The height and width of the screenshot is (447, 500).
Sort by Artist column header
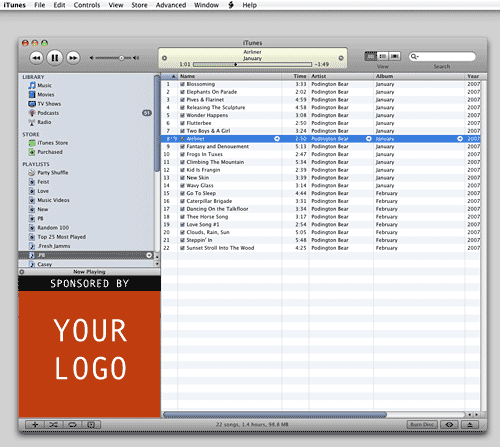point(341,76)
